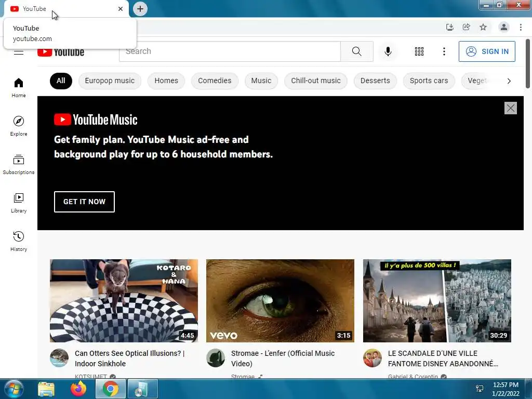532x399 pixels.
Task: Select the Comedies filter chip
Action: pos(215,81)
